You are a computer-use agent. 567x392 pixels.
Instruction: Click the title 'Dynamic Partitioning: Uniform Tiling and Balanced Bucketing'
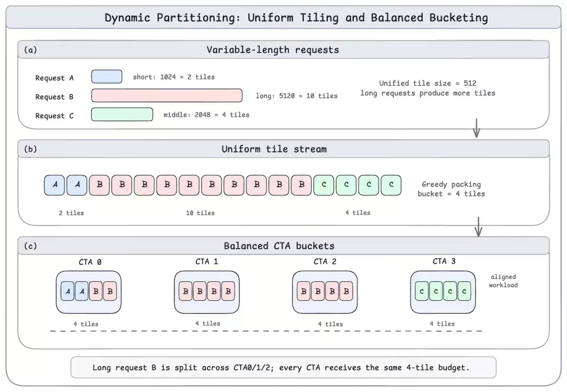pos(296,18)
